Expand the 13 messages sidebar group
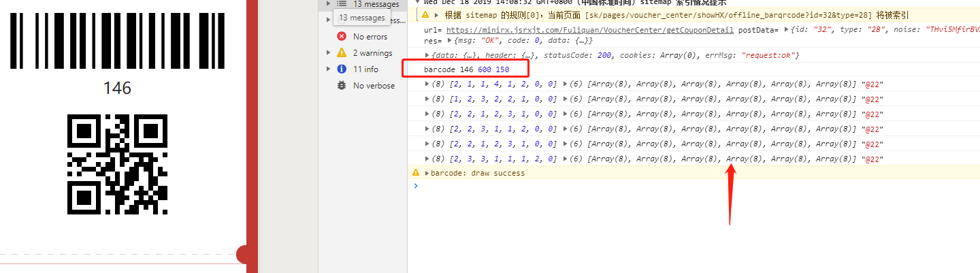Image resolution: width=980 pixels, height=273 pixels. tap(328, 4)
